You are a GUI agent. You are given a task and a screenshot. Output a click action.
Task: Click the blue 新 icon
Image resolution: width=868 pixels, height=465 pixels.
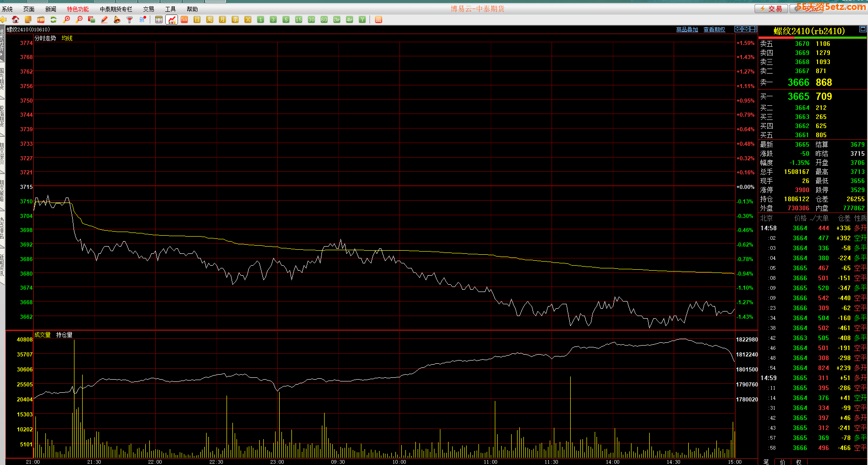click(x=143, y=20)
